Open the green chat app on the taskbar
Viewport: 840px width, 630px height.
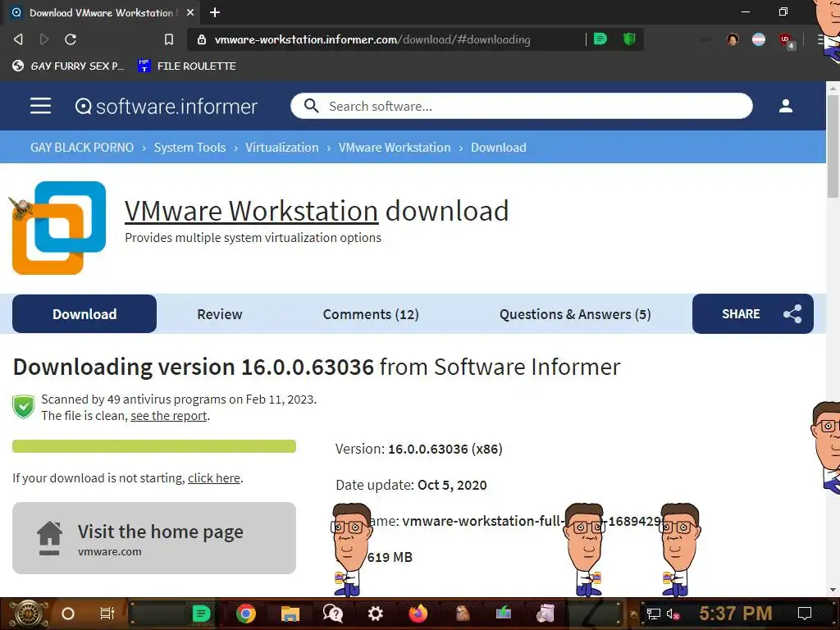[201, 614]
